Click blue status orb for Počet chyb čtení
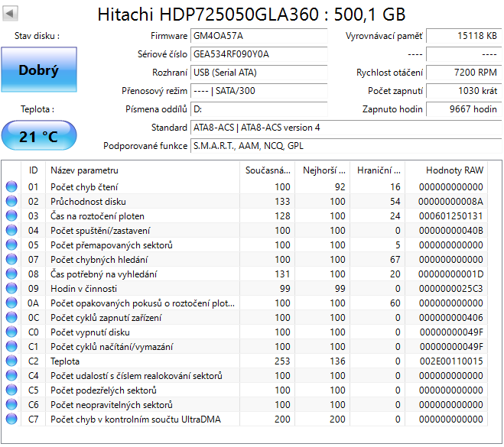This screenshot has height=447, width=504. pos(11,187)
